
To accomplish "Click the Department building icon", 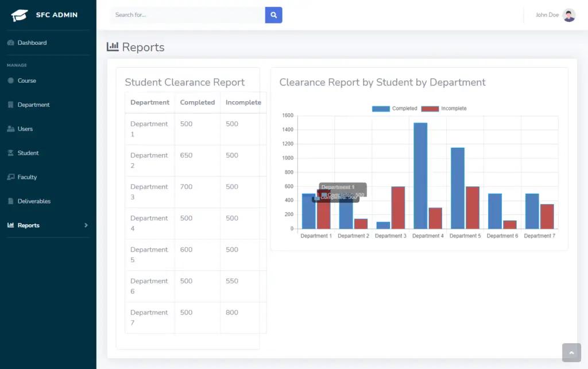I will click(x=12, y=105).
